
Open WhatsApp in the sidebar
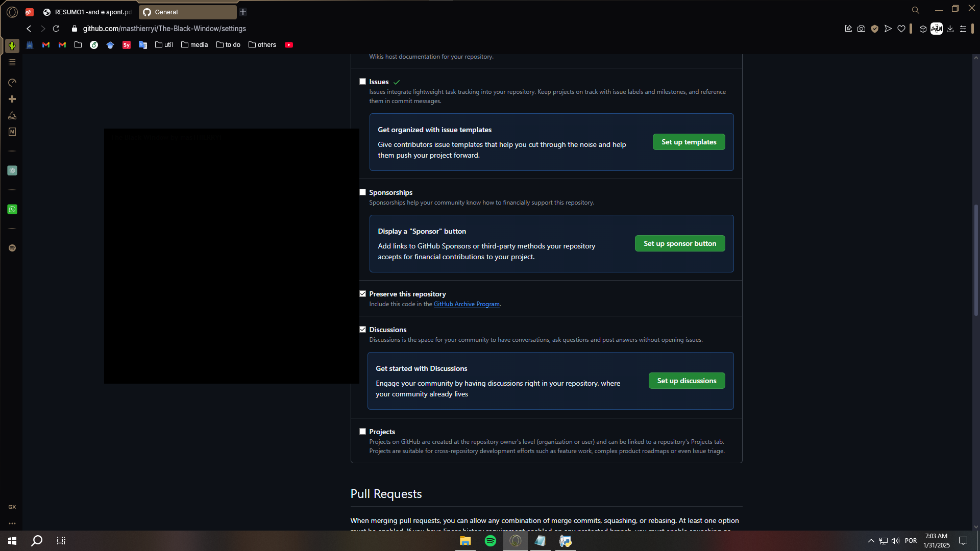tap(12, 209)
